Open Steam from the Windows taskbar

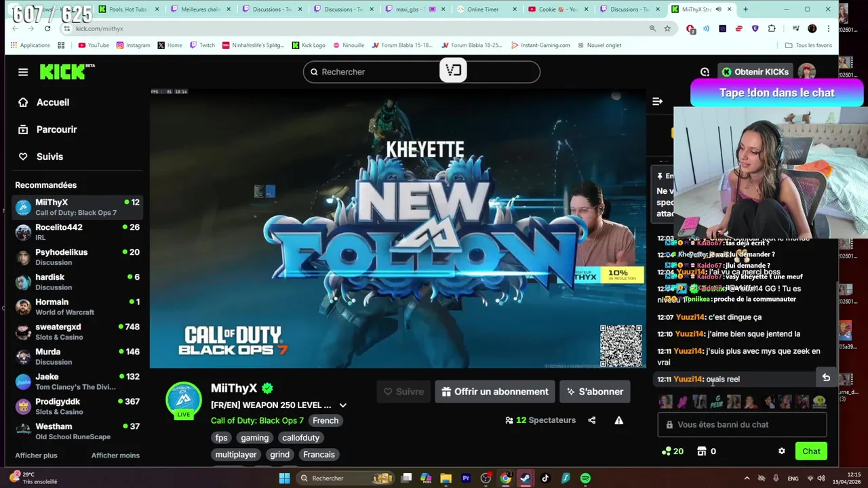[x=526, y=479]
